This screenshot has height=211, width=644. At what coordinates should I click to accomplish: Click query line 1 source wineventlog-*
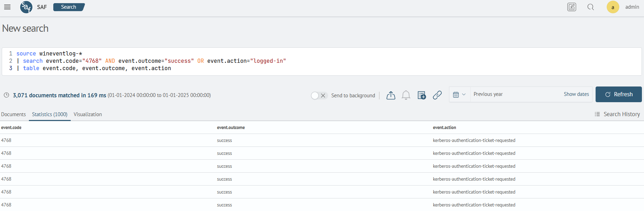49,53
